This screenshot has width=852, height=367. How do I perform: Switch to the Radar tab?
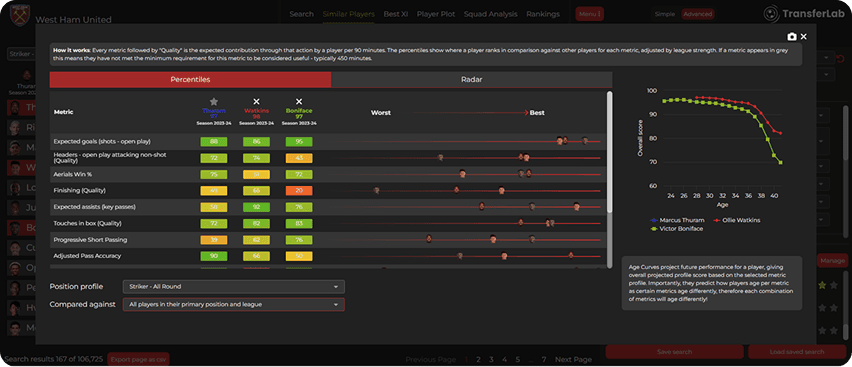point(472,79)
